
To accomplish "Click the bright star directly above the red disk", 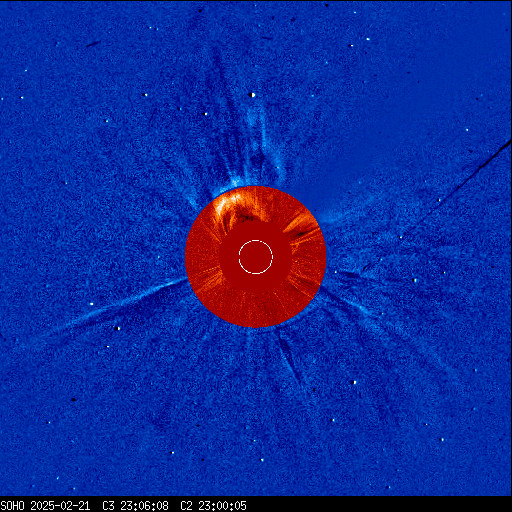I will click(x=252, y=95).
